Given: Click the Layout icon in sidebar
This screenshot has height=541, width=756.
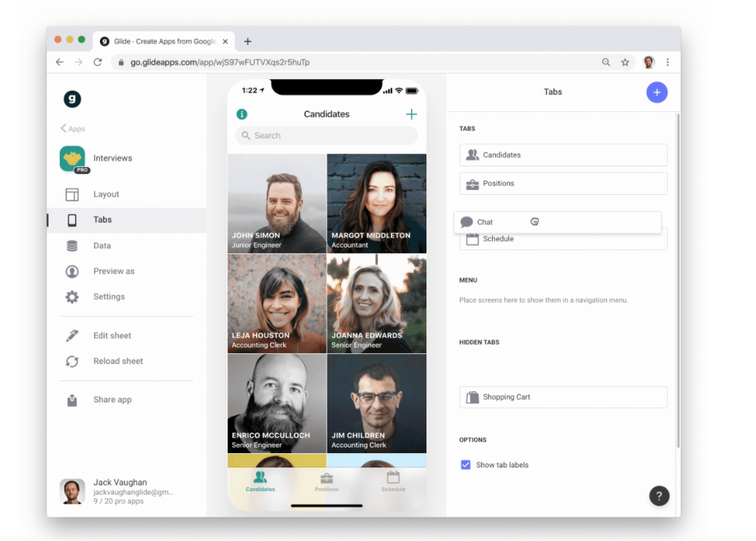Looking at the screenshot, I should coord(72,195).
